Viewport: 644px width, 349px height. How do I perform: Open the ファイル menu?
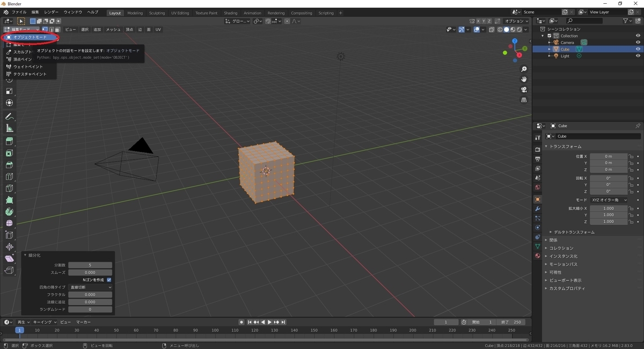19,12
